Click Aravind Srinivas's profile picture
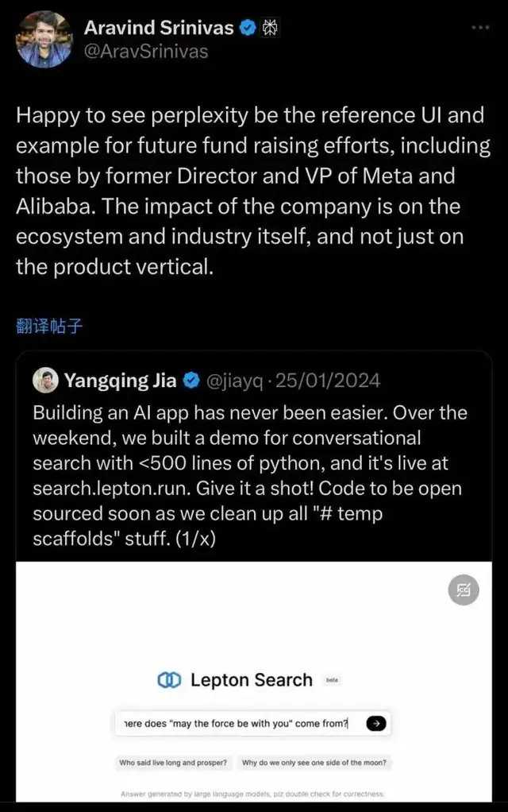Viewport: 508px width, 812px height. (x=43, y=37)
